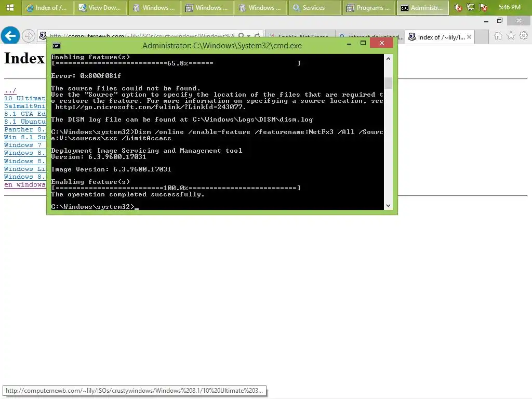The height and width of the screenshot is (399, 532).
Task: Open the Windows Start button
Action: coord(10,7)
